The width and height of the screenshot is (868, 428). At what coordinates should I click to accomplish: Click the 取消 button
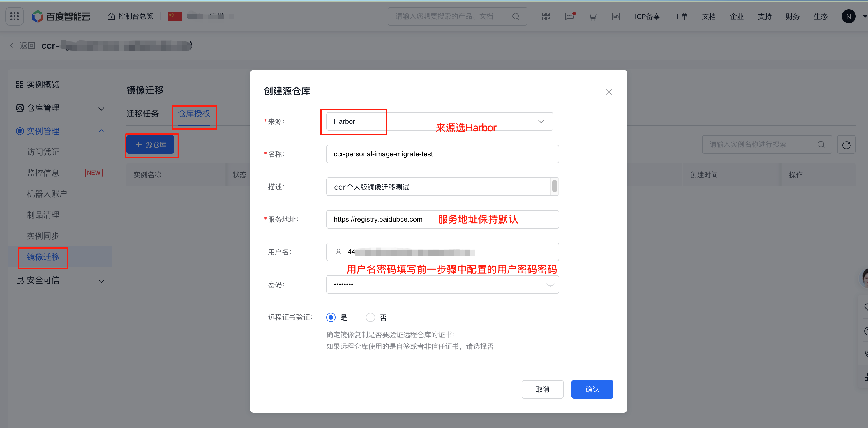[542, 389]
